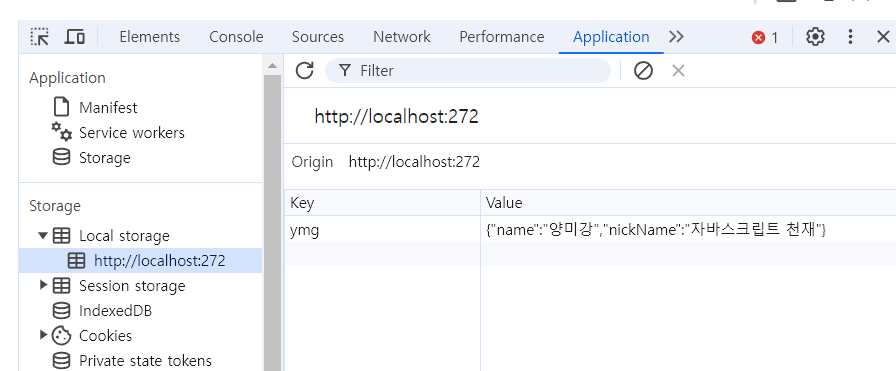Open the Sources tab

pos(318,37)
